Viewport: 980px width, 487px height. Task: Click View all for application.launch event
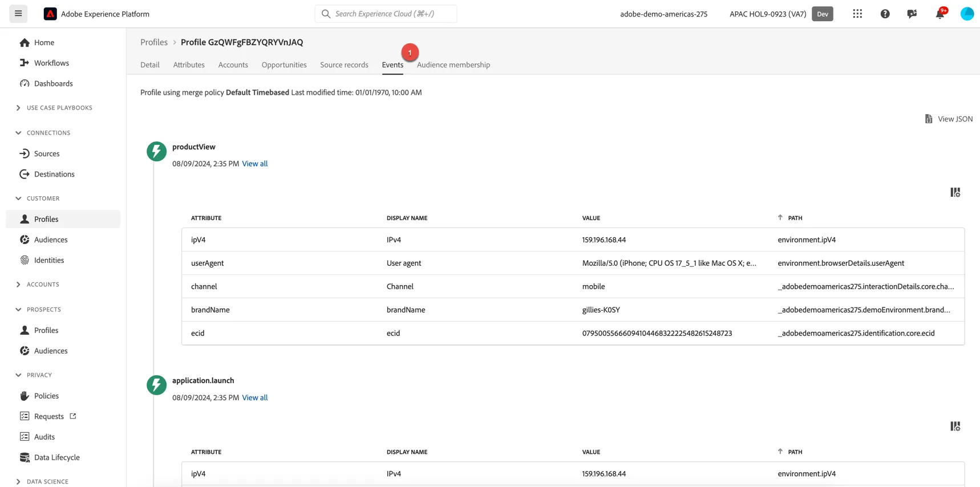coord(255,397)
